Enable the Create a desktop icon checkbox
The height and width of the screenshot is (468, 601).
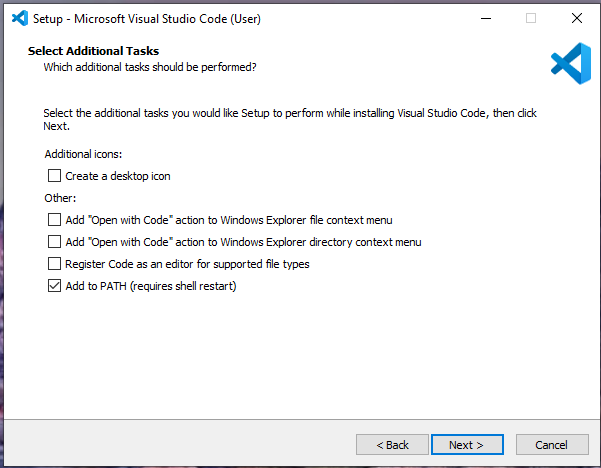click(55, 176)
